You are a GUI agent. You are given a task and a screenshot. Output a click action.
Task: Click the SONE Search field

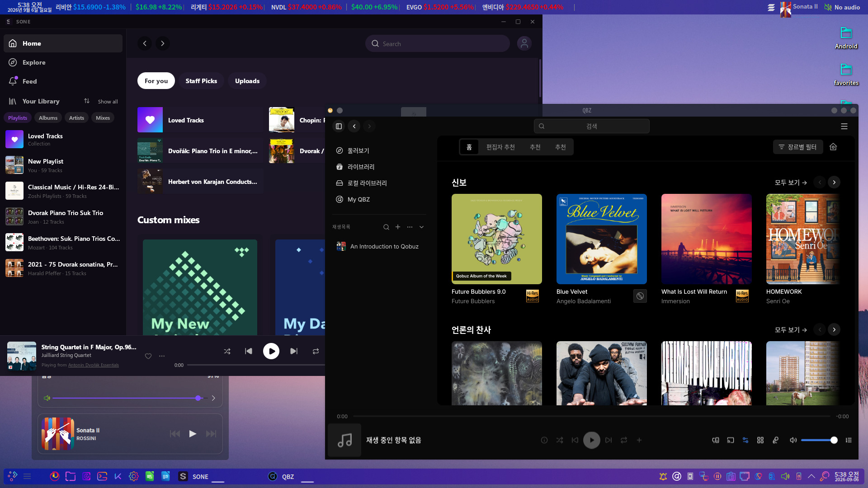[437, 44]
